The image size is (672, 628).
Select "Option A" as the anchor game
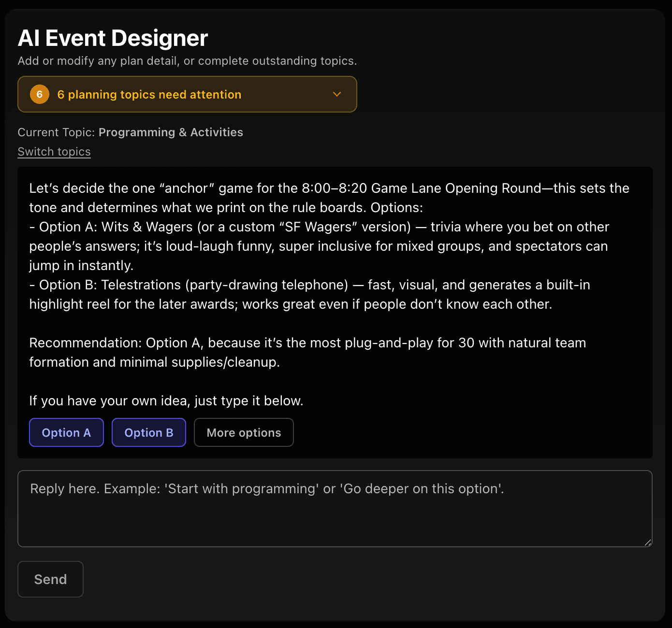(x=66, y=432)
